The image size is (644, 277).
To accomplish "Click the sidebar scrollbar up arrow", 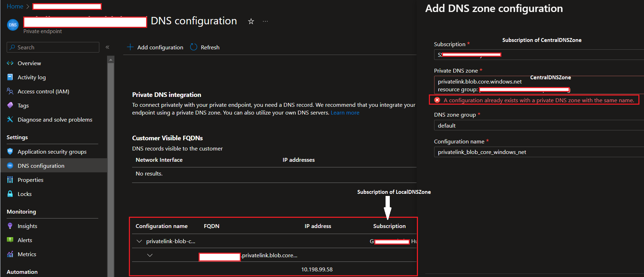I will (111, 60).
